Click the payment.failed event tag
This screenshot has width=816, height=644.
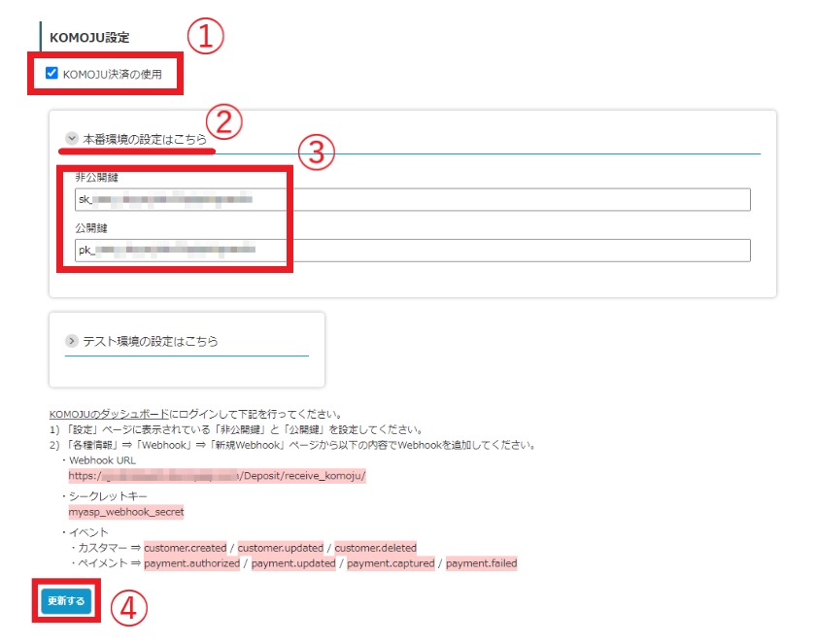(x=481, y=563)
